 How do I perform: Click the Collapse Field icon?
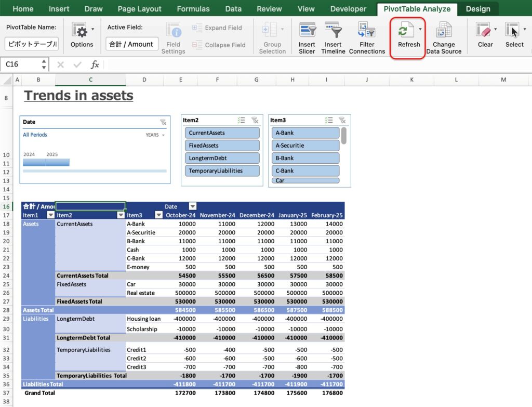197,45
